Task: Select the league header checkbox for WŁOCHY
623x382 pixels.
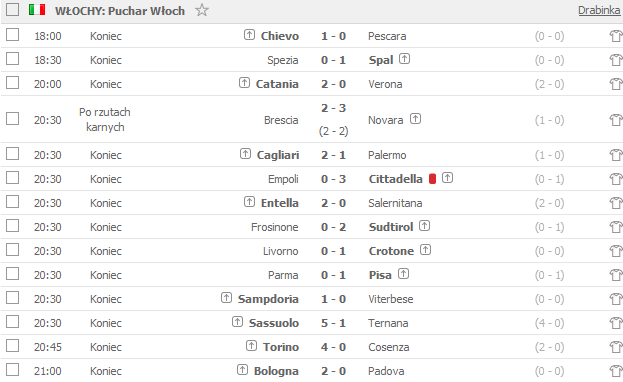Action: tap(12, 10)
